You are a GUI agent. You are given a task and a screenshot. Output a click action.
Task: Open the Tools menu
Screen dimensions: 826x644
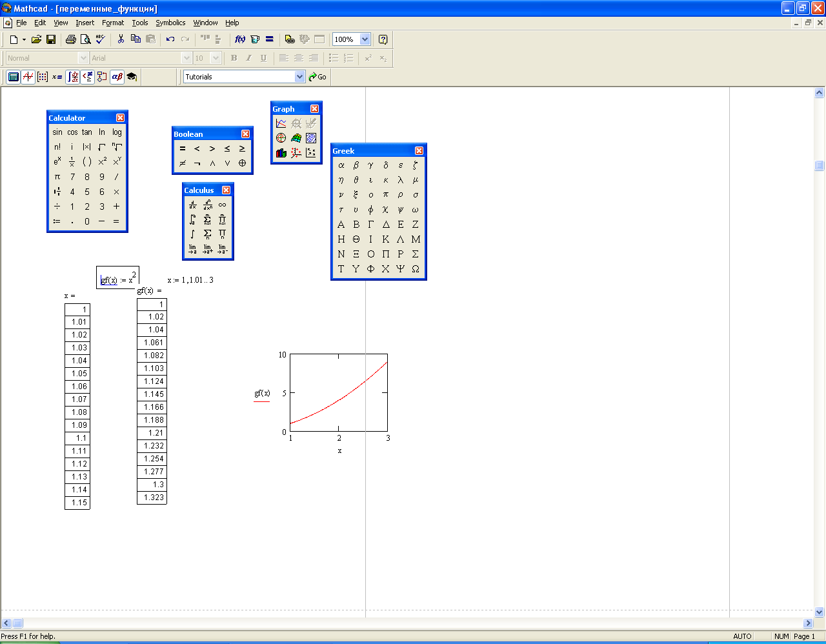140,23
